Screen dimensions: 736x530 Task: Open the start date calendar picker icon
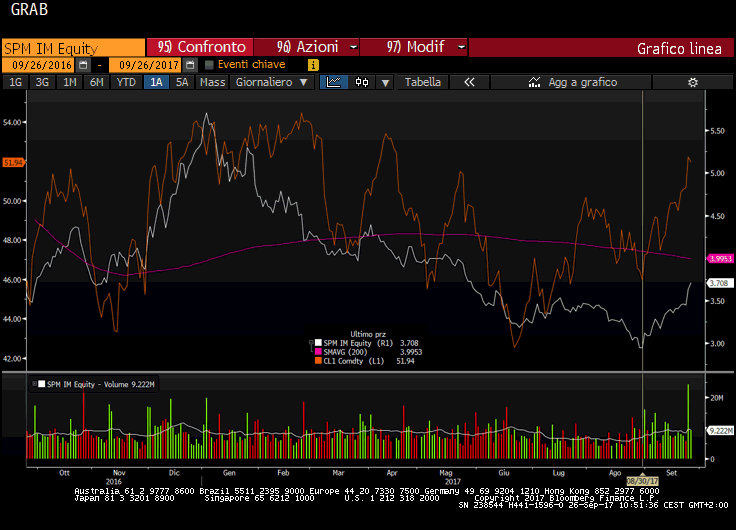click(83, 65)
